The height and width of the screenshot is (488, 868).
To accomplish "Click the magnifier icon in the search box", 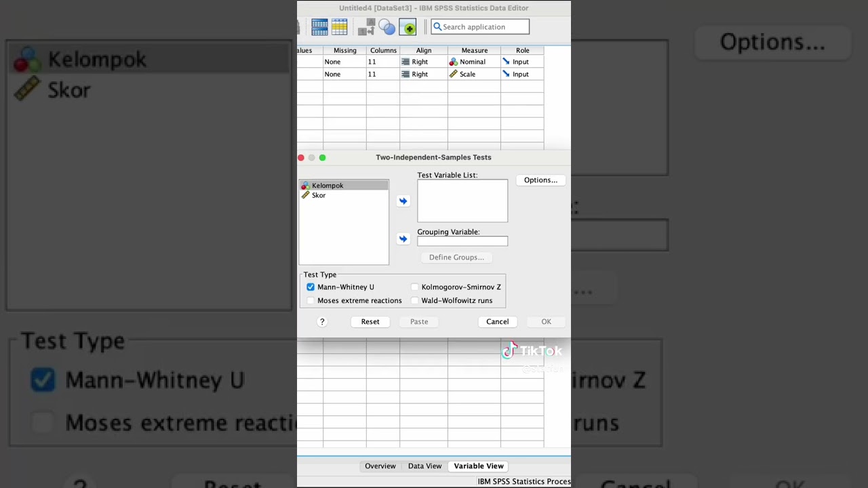I will (x=437, y=27).
